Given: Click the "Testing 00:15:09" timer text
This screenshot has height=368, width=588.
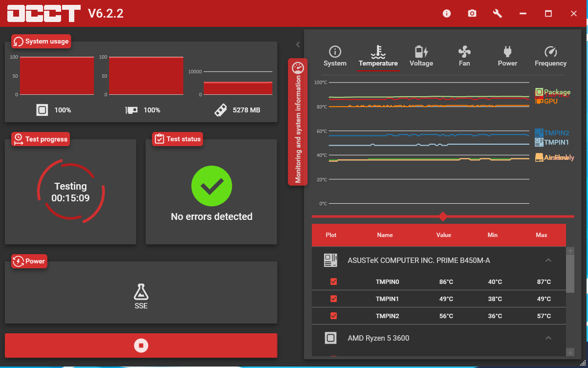Looking at the screenshot, I should point(70,192).
